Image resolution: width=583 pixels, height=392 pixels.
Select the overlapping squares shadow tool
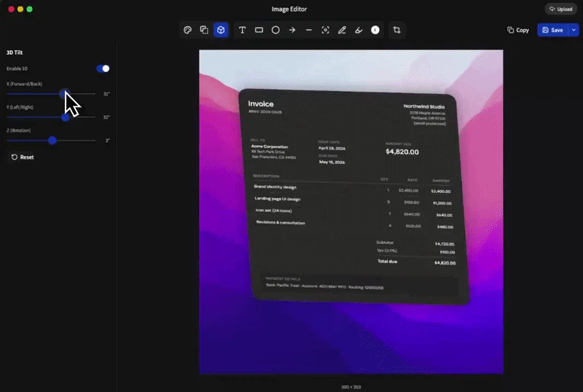click(x=204, y=30)
